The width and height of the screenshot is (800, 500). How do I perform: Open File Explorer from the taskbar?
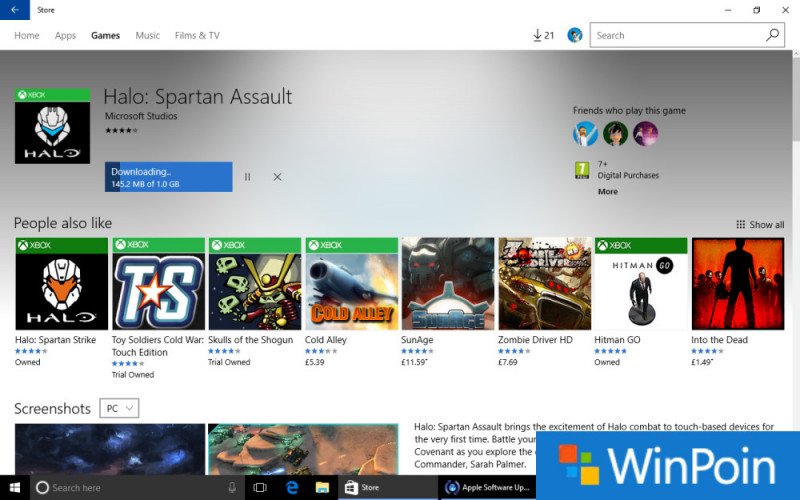(x=322, y=488)
